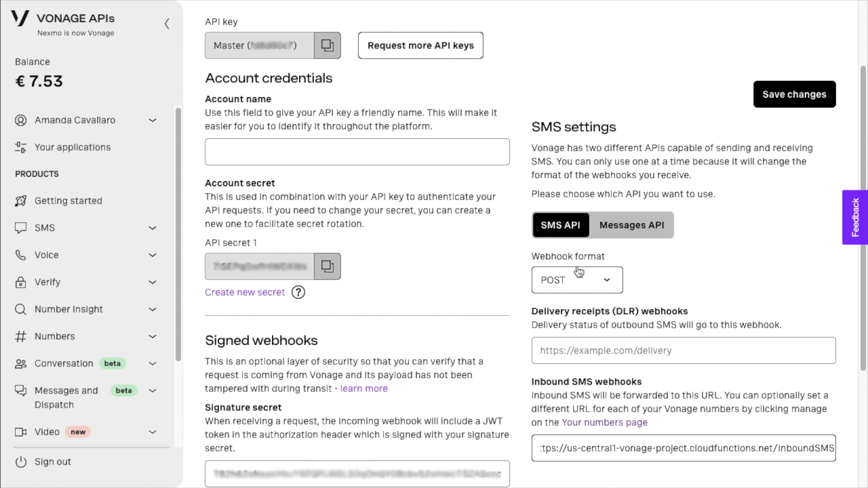Expand the Conversation menu chevron
The height and width of the screenshot is (488, 868).
(153, 363)
